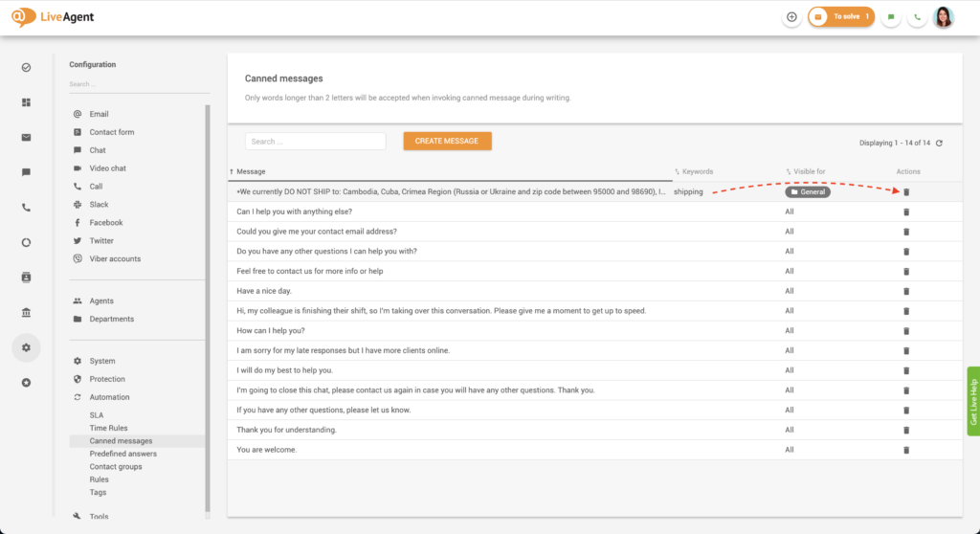The image size is (980, 534).
Task: Open the To solve tickets button
Action: click(x=841, y=17)
